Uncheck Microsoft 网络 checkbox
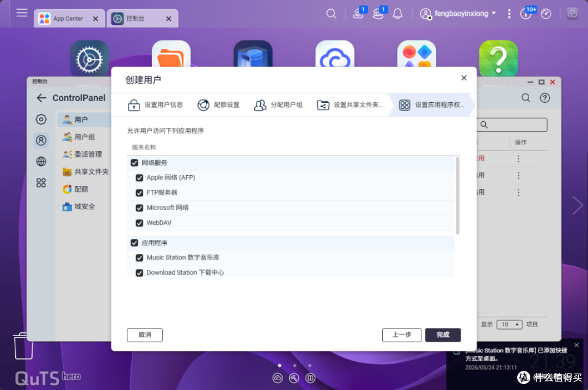 click(139, 208)
